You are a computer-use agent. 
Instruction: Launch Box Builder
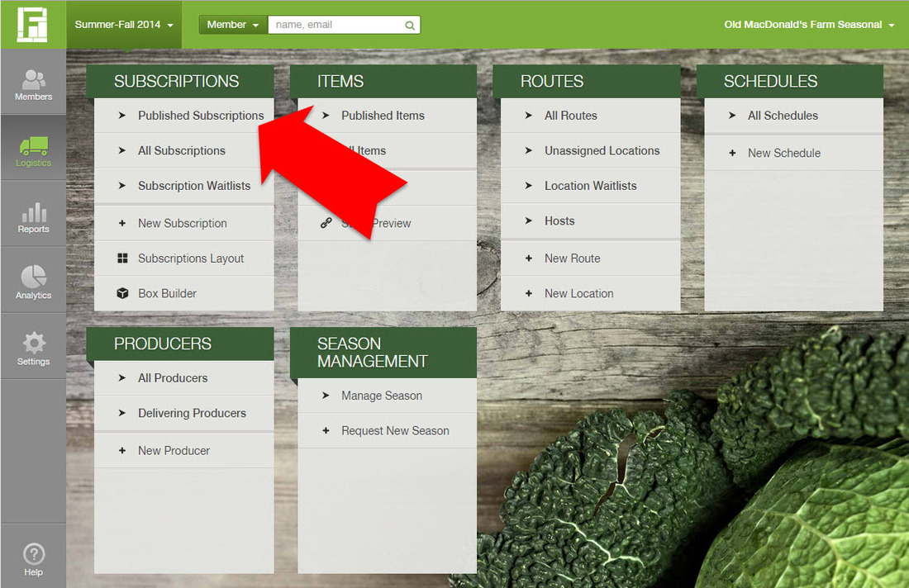click(183, 294)
